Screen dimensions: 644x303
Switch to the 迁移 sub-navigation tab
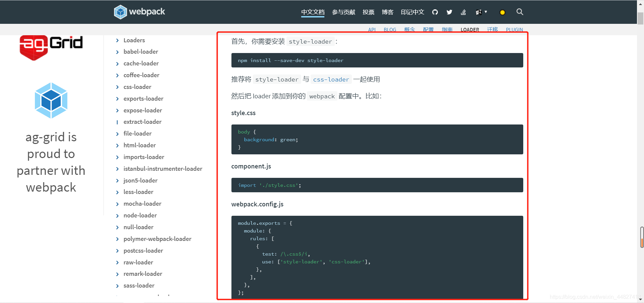[x=492, y=30]
